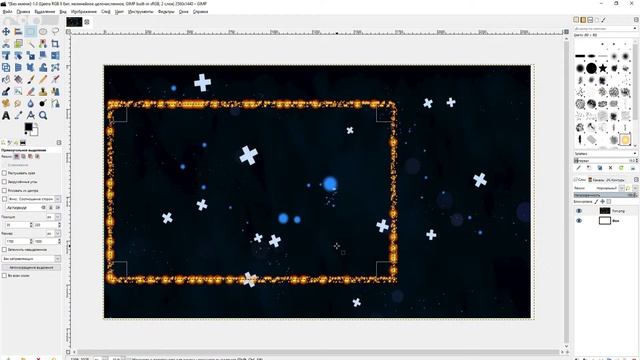Select the Free Select lasso tool
Viewport: 640px width, 360px height.
(x=55, y=31)
